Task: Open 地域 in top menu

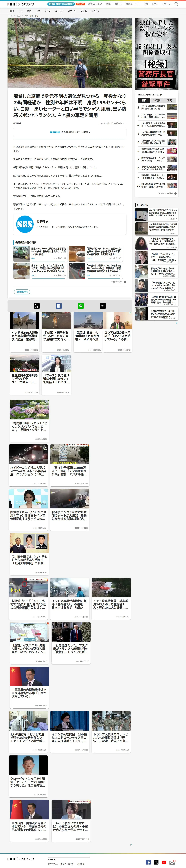Action: (146, 4)
